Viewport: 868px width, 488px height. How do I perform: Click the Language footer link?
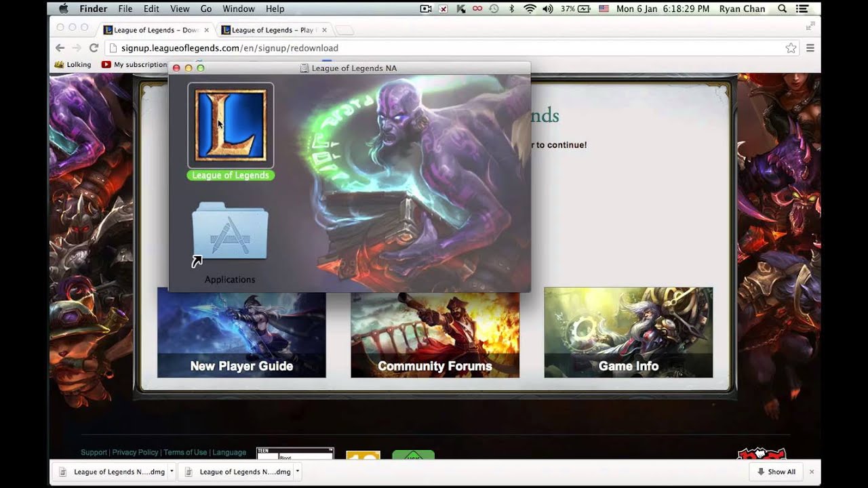229,452
